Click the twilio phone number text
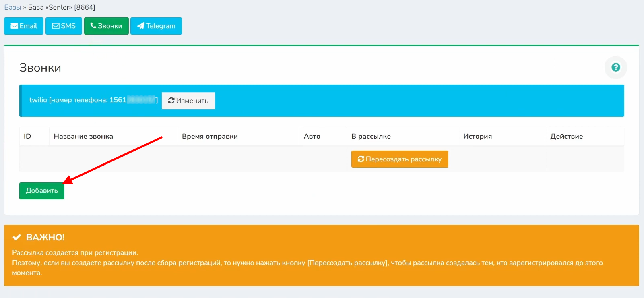 [x=93, y=100]
